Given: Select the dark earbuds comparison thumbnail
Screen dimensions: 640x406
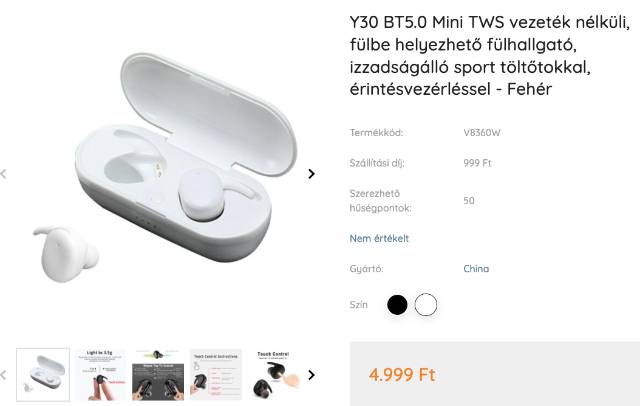Looking at the screenshot, I should tap(158, 375).
